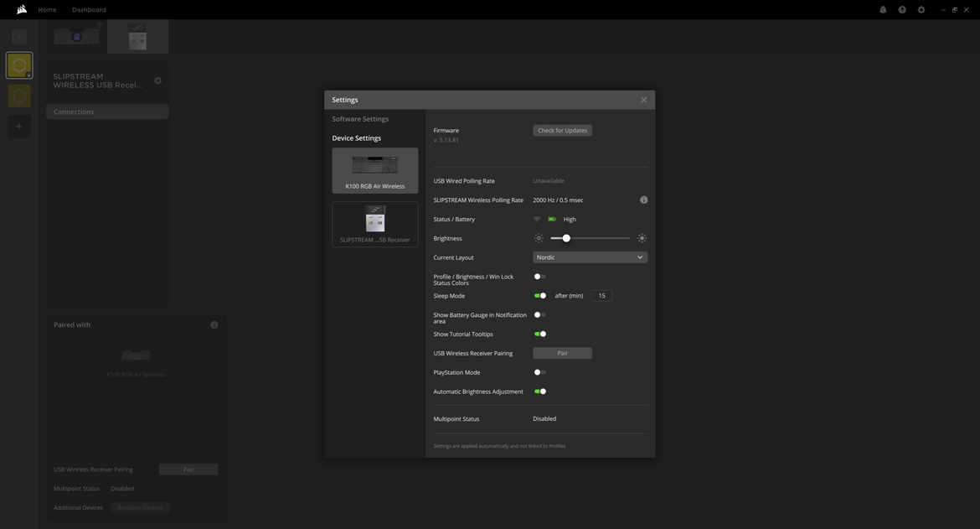The height and width of the screenshot is (529, 980).
Task: Click Pair button in Settings dialog
Action: coord(563,353)
